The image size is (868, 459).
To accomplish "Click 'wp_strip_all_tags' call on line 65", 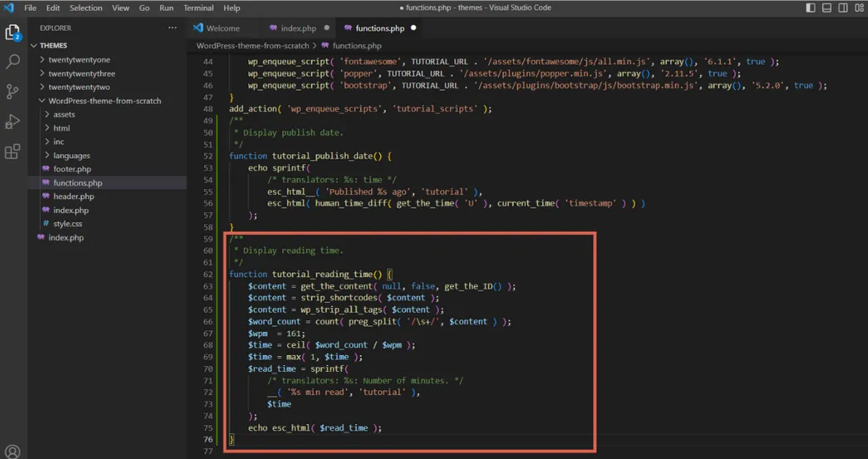I will pos(341,310).
